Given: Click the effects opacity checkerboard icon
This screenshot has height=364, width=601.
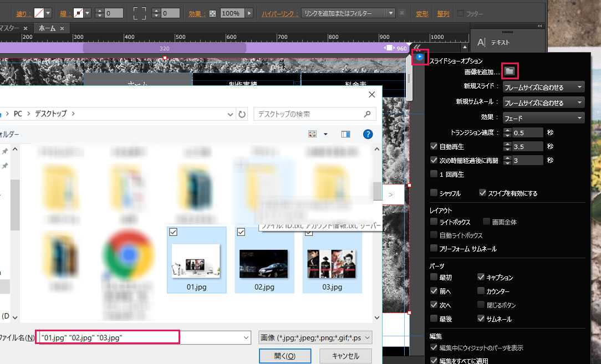Looking at the screenshot, I should [x=213, y=13].
